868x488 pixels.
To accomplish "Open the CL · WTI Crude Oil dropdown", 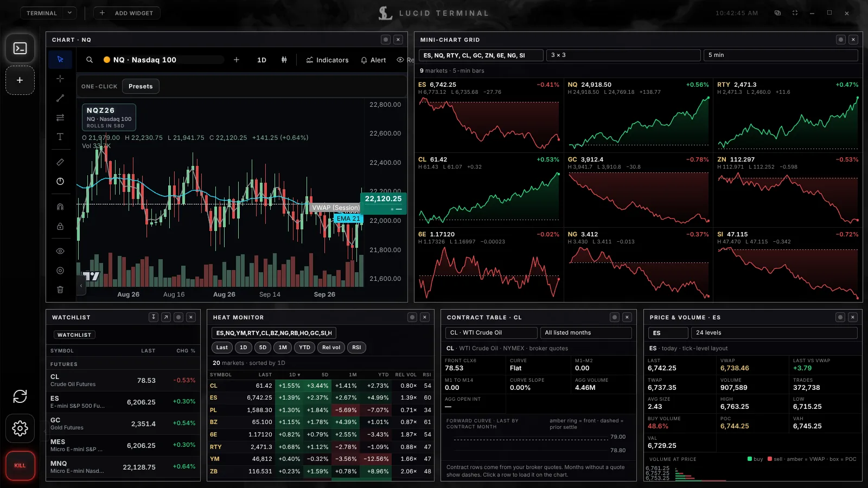I will click(492, 333).
